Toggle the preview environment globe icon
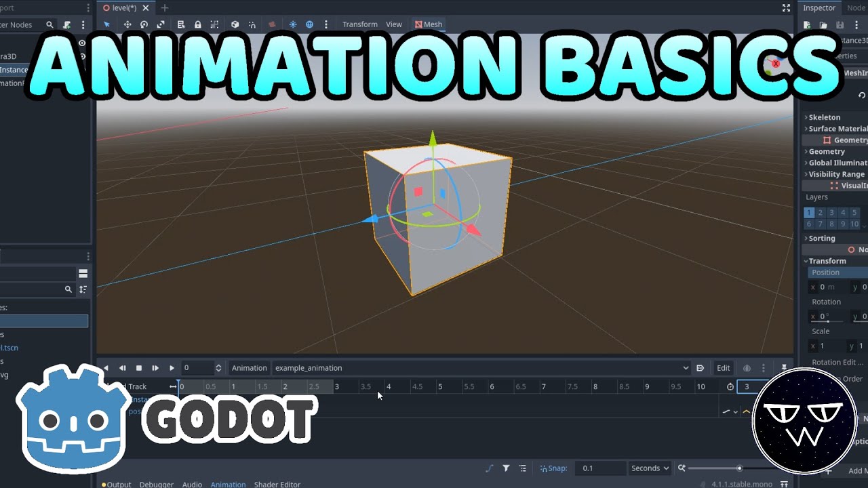 point(309,24)
